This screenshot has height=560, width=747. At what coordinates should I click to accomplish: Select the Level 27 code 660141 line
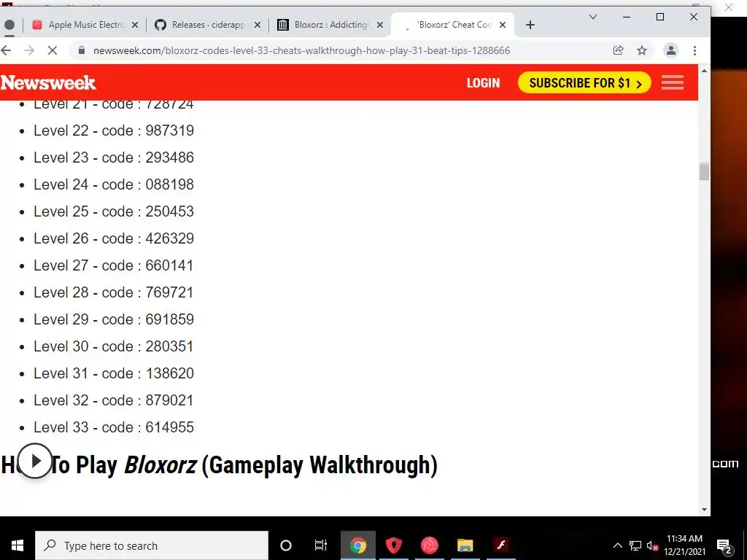click(x=113, y=265)
